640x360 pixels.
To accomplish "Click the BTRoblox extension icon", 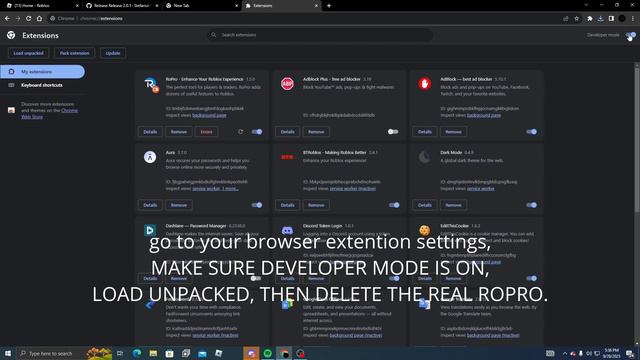I will (x=287, y=157).
